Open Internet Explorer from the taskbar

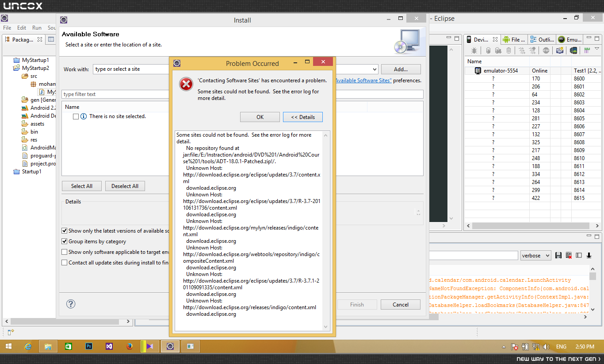pos(28,346)
